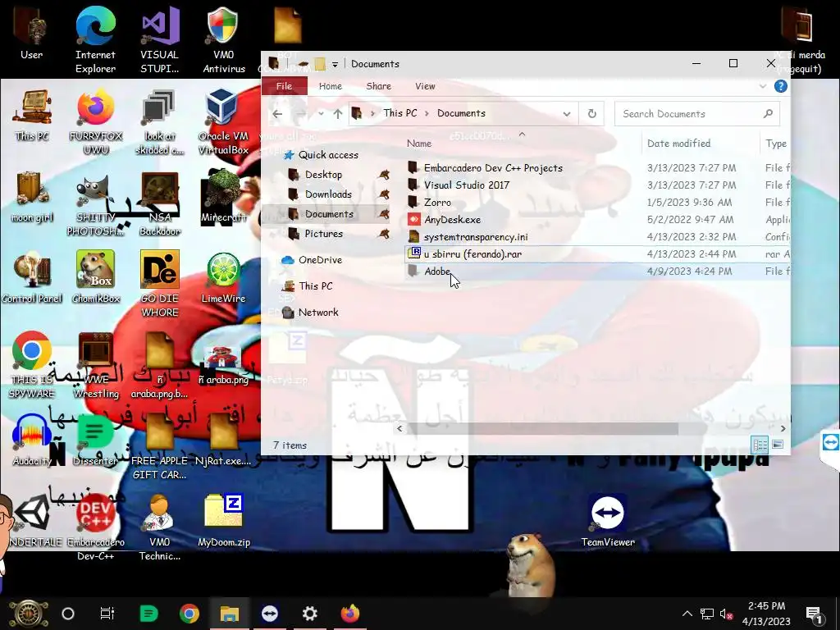Open the User desktop icon
Image resolution: width=840 pixels, height=630 pixels.
(x=31, y=33)
